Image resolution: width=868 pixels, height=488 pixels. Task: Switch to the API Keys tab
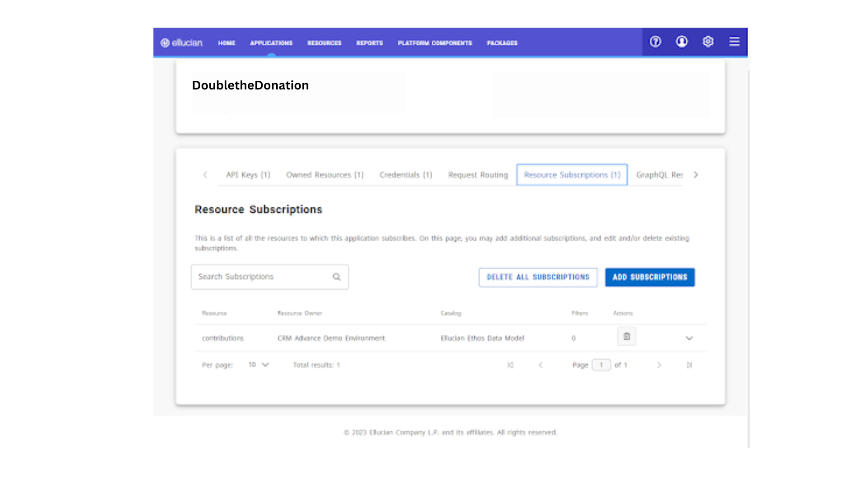point(248,175)
